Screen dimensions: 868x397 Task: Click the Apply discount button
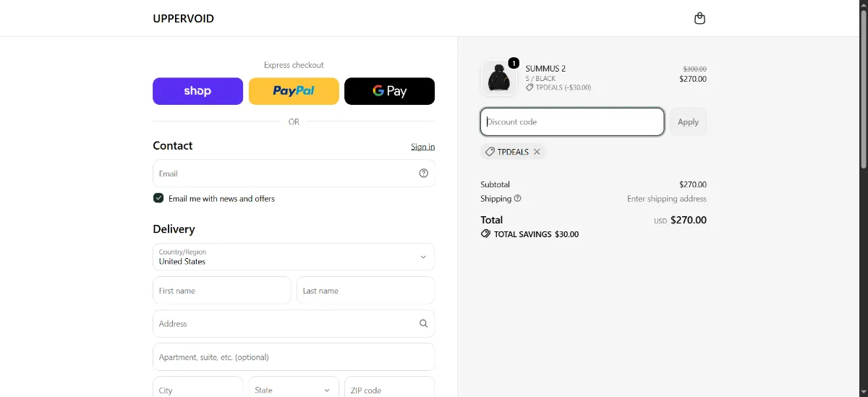tap(688, 121)
